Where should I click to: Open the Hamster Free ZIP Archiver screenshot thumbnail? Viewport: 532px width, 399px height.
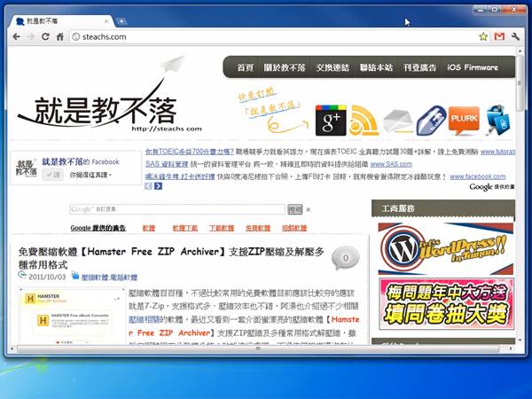tap(73, 316)
